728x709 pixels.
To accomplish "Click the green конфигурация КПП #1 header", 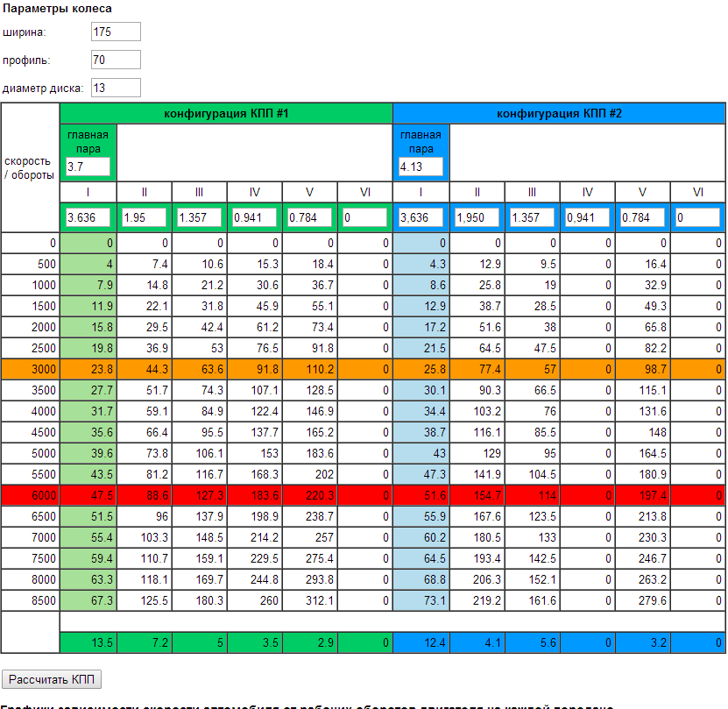I will point(226,113).
